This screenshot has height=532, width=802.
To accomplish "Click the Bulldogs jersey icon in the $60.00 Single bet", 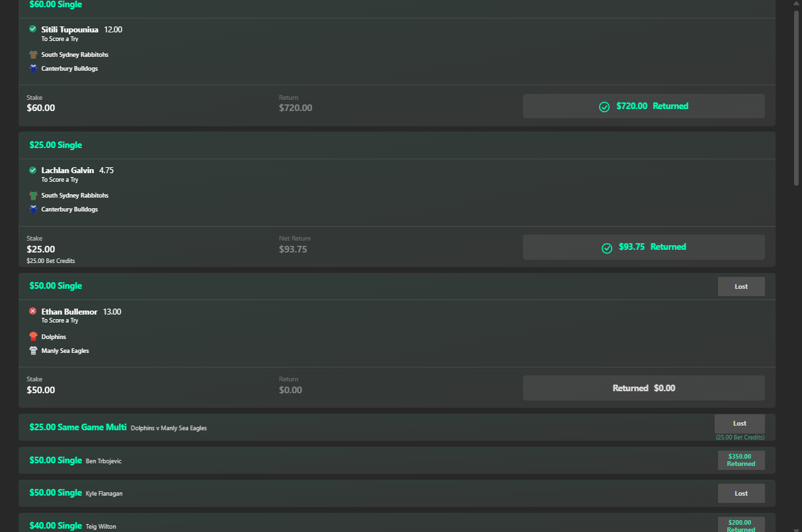I will point(33,68).
